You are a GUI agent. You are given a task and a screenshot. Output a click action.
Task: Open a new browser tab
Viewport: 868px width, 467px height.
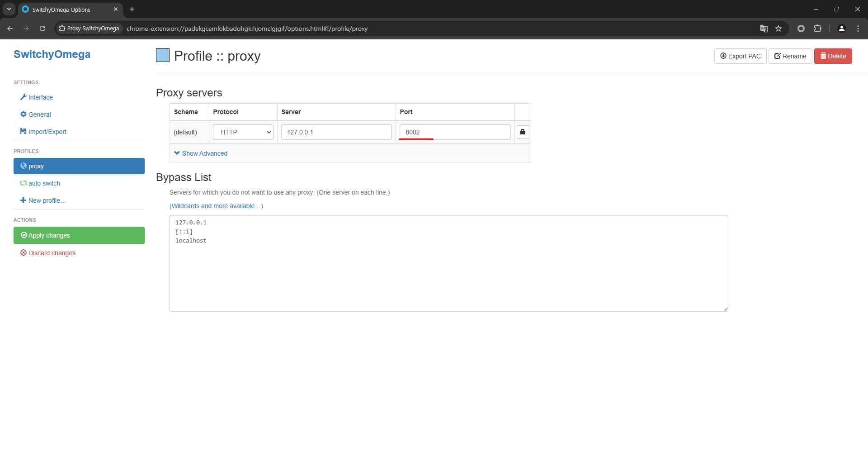132,9
